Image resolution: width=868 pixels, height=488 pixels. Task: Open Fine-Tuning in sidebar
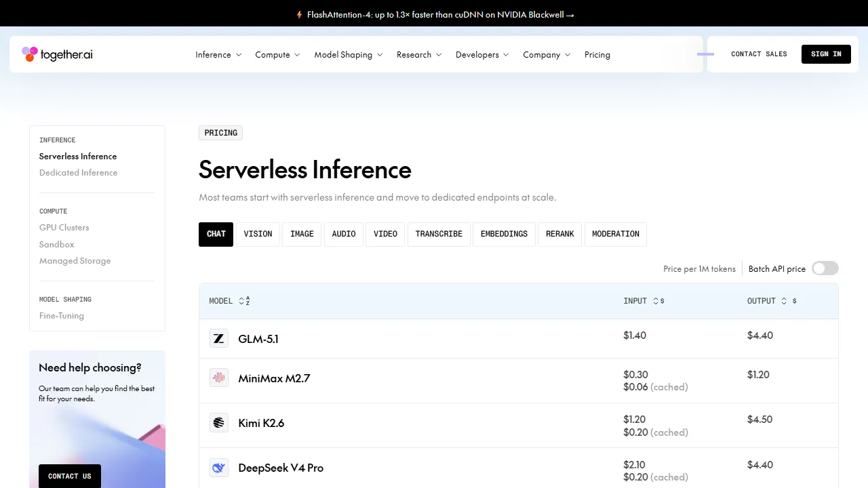pyautogui.click(x=62, y=316)
